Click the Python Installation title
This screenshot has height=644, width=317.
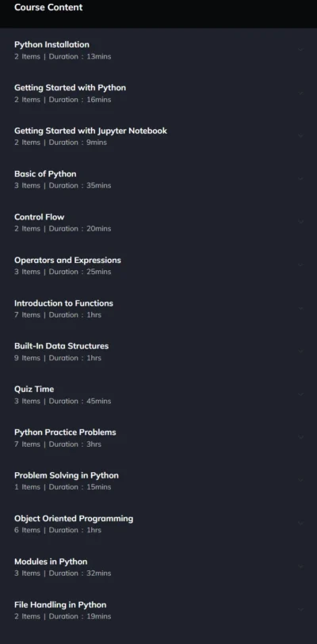coord(52,44)
